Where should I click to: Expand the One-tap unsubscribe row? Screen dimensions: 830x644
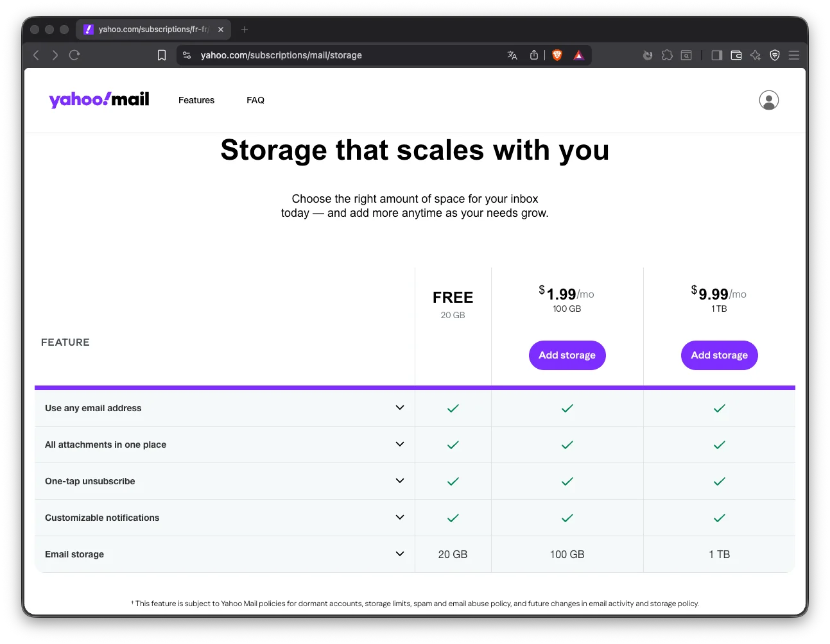(399, 481)
